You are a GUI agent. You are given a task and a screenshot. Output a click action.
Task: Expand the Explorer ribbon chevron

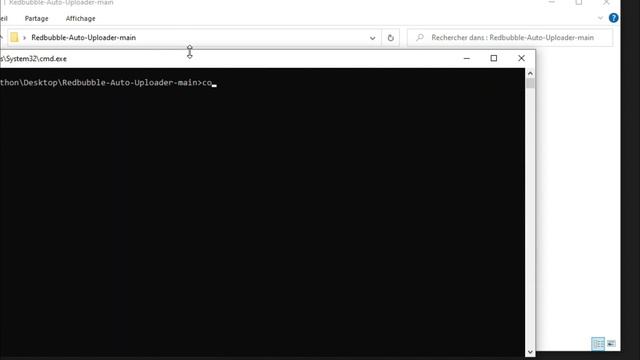click(600, 18)
